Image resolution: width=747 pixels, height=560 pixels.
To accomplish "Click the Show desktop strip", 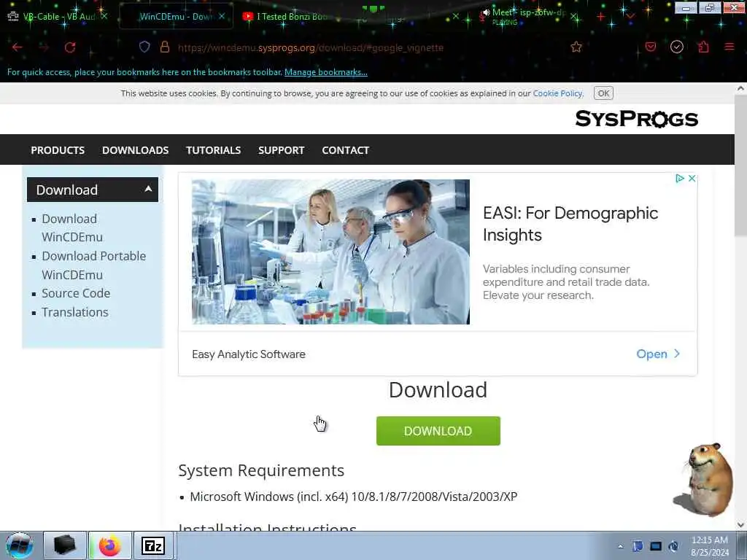I will point(742,545).
